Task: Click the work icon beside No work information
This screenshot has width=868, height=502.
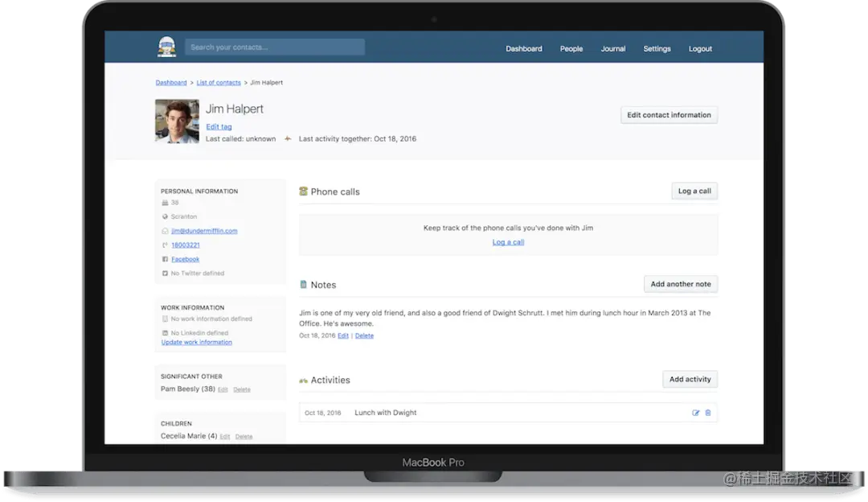Action: [x=165, y=319]
